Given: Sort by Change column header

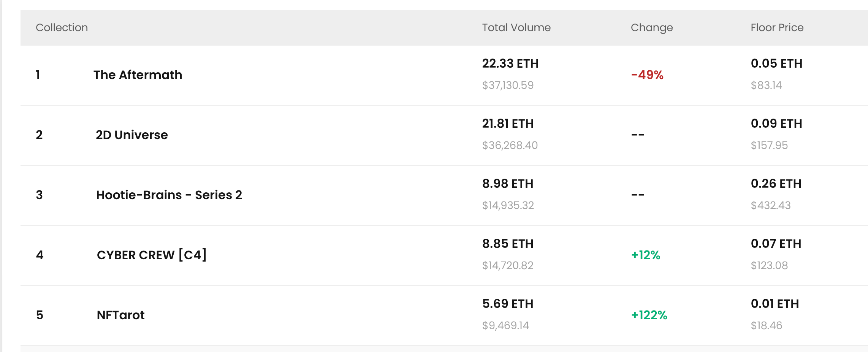Looking at the screenshot, I should point(652,28).
